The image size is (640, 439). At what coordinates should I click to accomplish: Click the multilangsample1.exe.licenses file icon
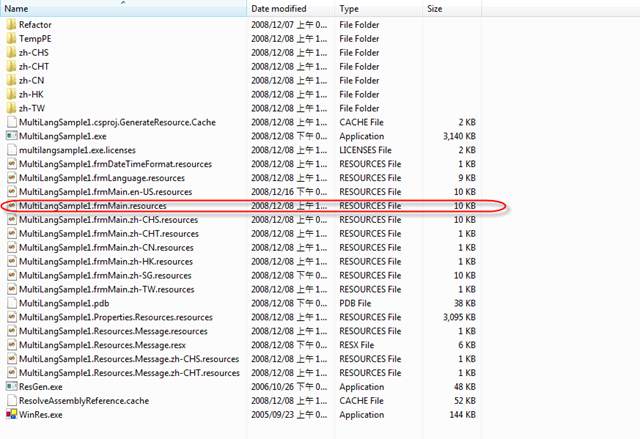coord(12,150)
